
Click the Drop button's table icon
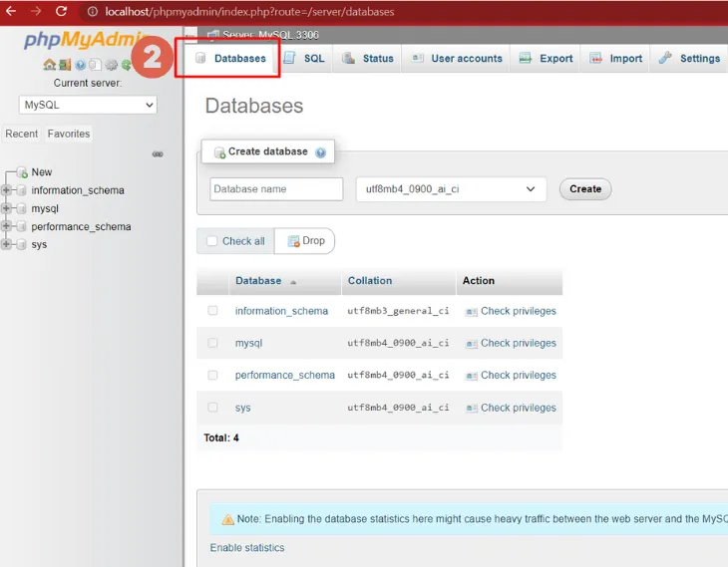[293, 241]
